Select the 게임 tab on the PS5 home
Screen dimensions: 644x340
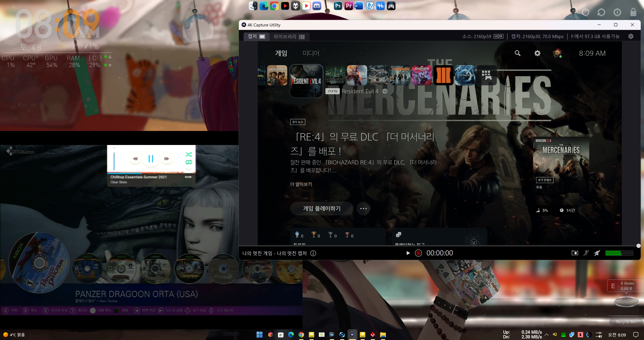click(281, 53)
